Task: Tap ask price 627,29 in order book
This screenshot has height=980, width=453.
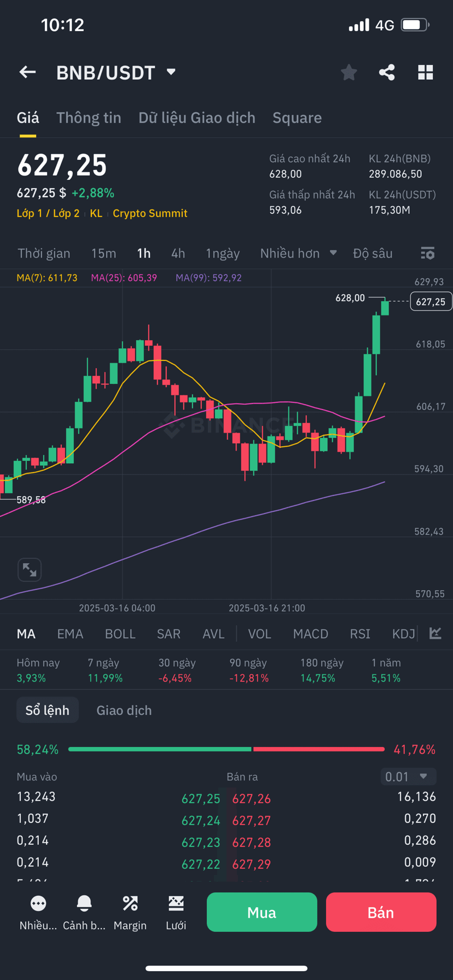Action: click(252, 864)
